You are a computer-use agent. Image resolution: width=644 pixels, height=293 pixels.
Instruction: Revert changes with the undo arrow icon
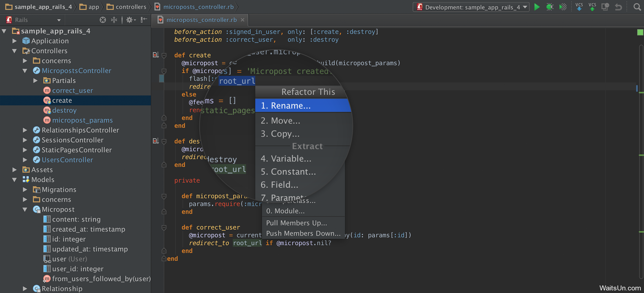tap(618, 7)
